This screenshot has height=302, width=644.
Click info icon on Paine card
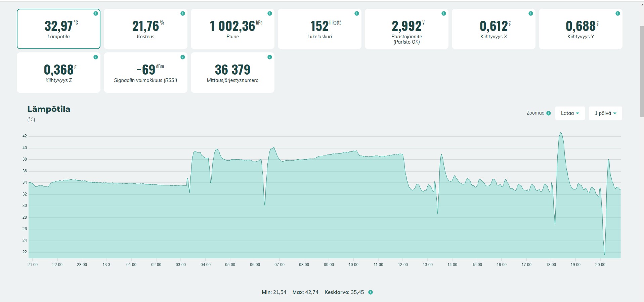click(270, 13)
